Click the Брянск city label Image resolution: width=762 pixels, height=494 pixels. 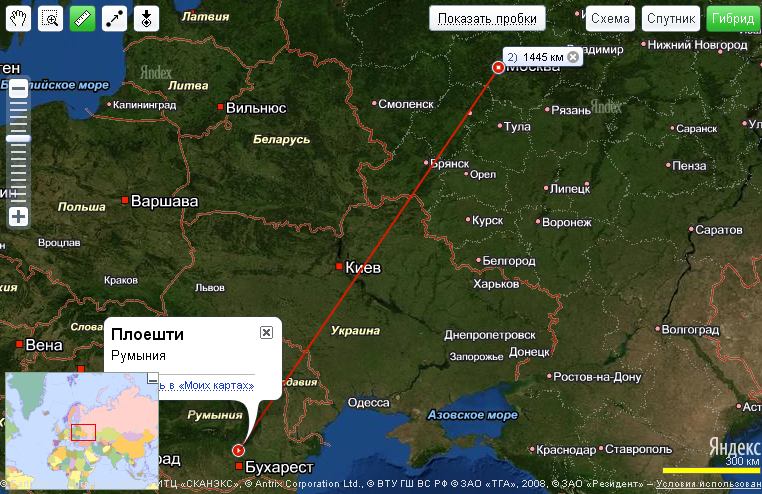(450, 164)
